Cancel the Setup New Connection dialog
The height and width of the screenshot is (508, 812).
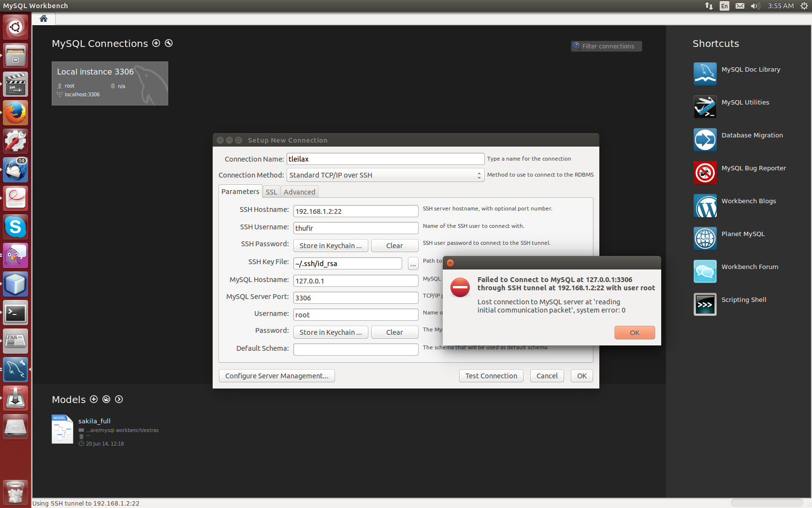click(x=547, y=376)
